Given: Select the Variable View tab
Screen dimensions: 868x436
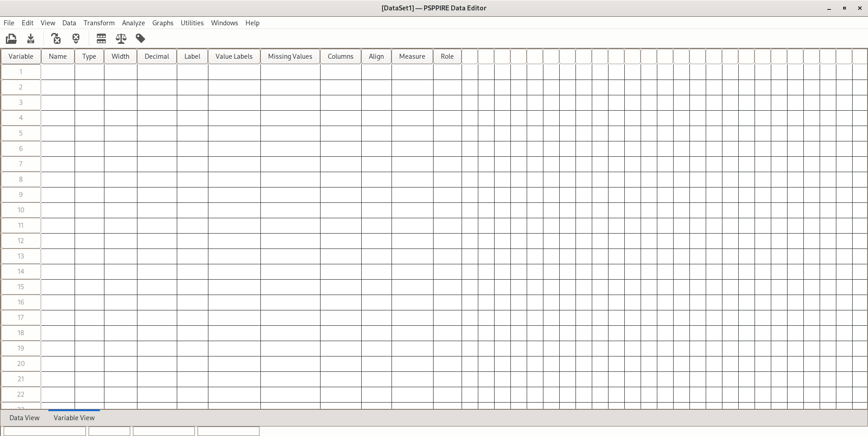Looking at the screenshot, I should pos(74,418).
